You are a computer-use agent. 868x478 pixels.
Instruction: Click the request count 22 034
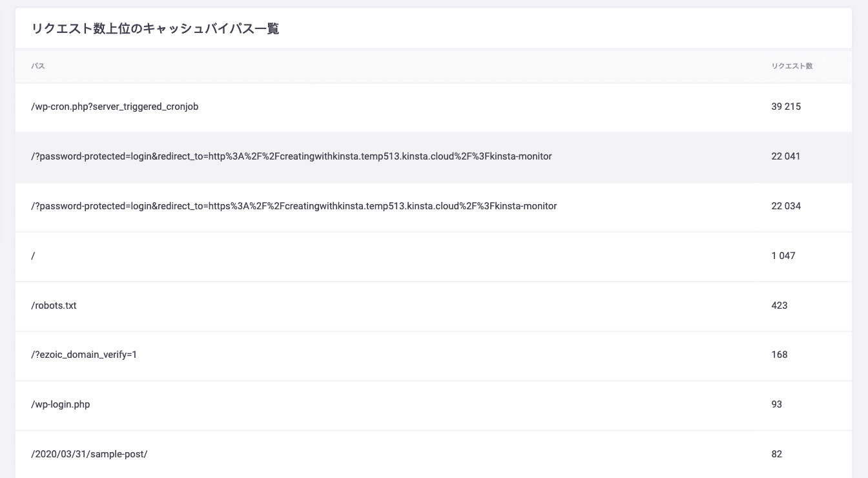(785, 206)
